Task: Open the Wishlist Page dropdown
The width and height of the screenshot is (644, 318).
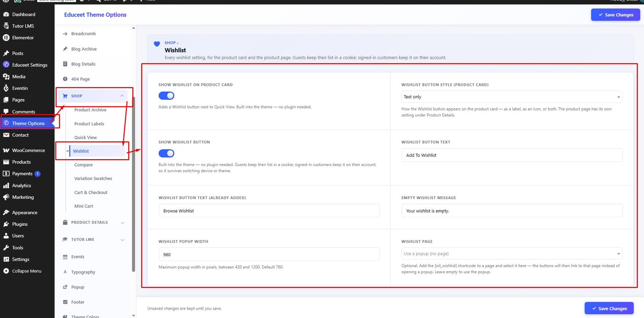Action: [x=512, y=254]
